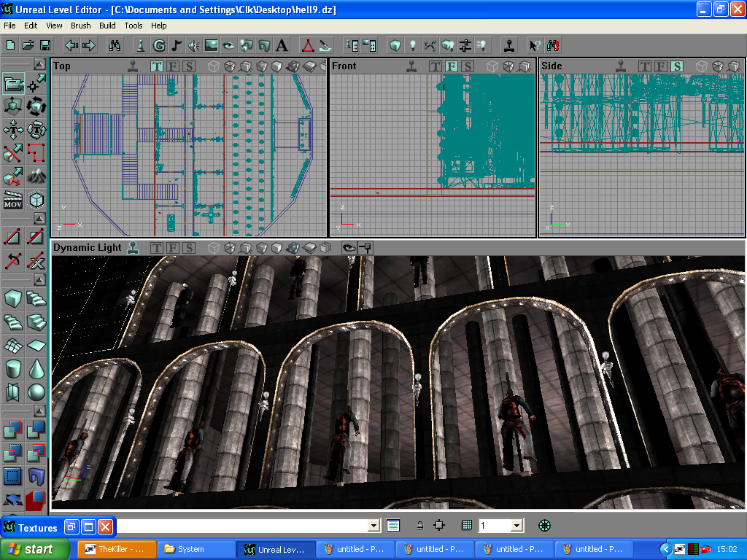Click the Cube brush builder
Image resolution: width=747 pixels, height=560 pixels.
pyautogui.click(x=14, y=299)
